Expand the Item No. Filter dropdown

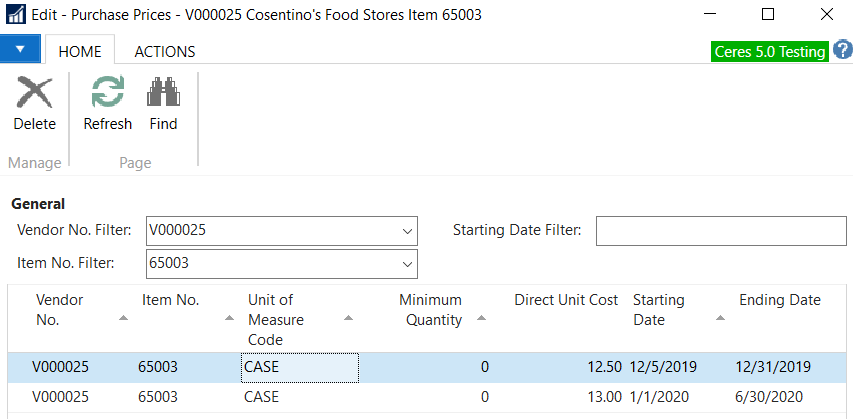[407, 264]
